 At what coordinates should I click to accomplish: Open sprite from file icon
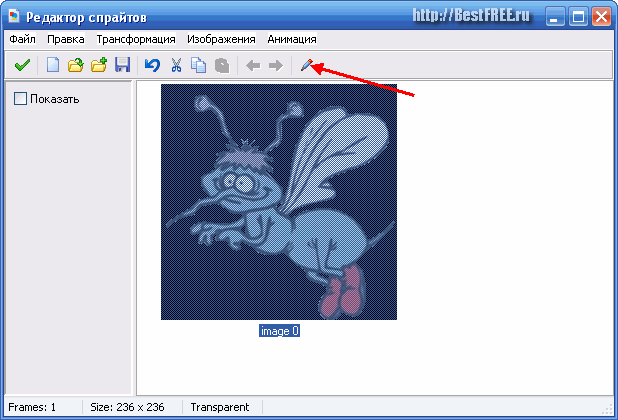pos(75,65)
